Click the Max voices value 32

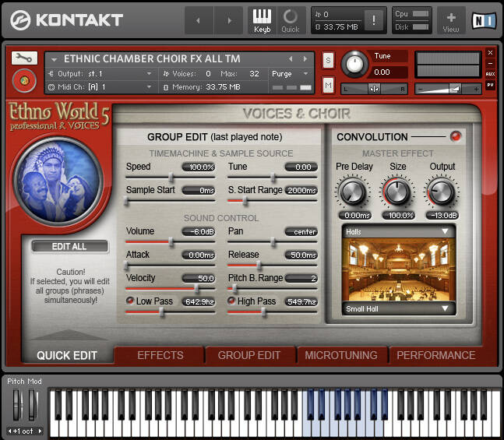click(x=254, y=74)
